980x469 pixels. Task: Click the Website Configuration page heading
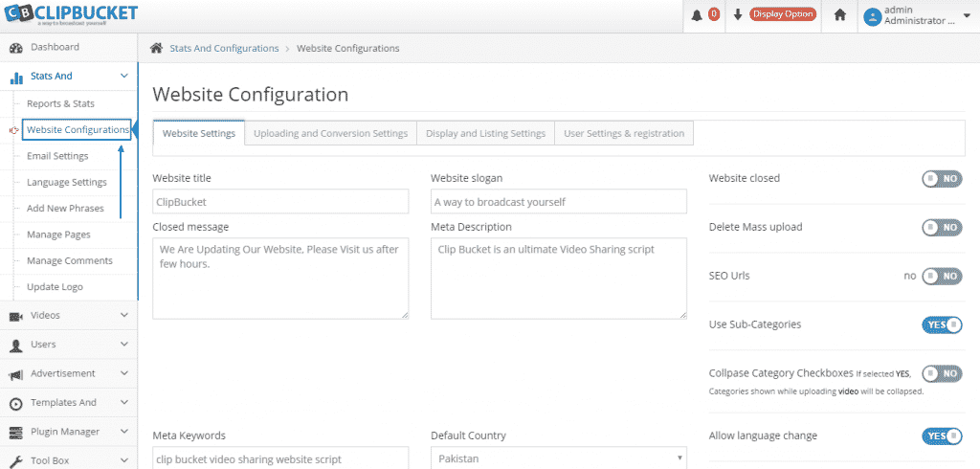coord(251,95)
